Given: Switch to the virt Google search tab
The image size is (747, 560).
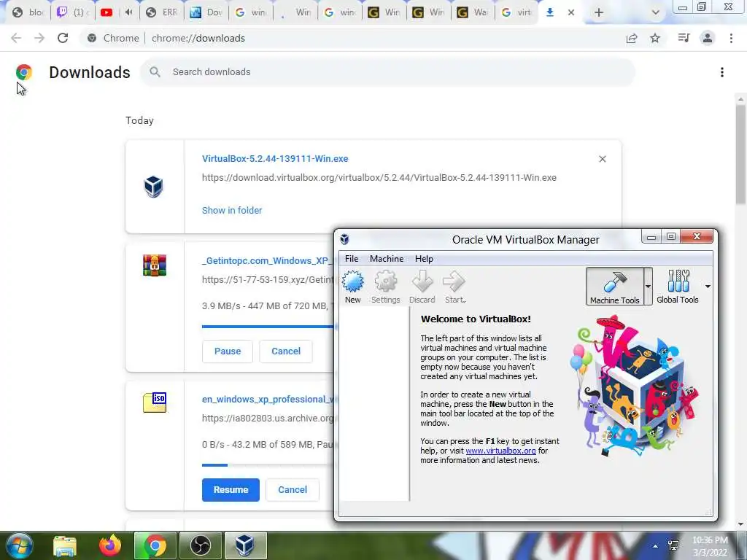Looking at the screenshot, I should pyautogui.click(x=517, y=12).
